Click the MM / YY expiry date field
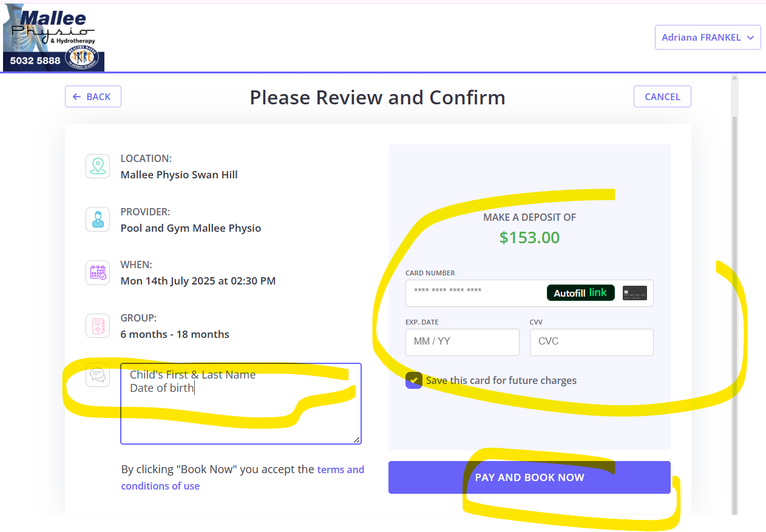Viewport: 766px width, 532px height. click(463, 342)
